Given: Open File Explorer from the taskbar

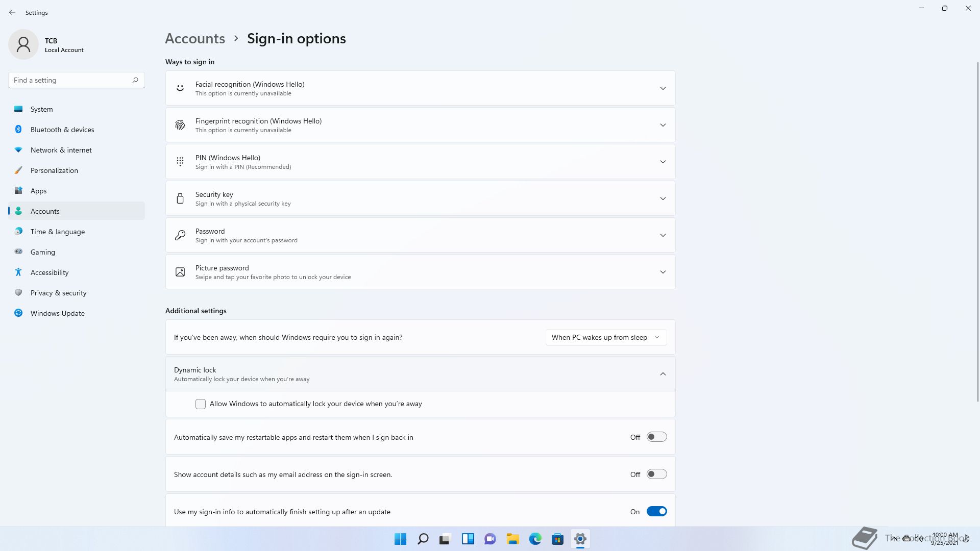Looking at the screenshot, I should coord(512,539).
